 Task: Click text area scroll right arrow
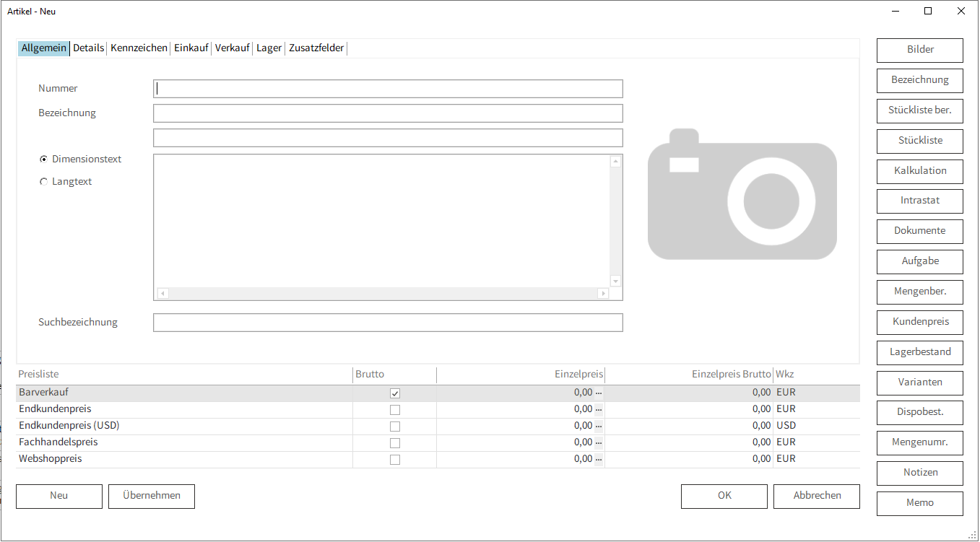click(603, 294)
